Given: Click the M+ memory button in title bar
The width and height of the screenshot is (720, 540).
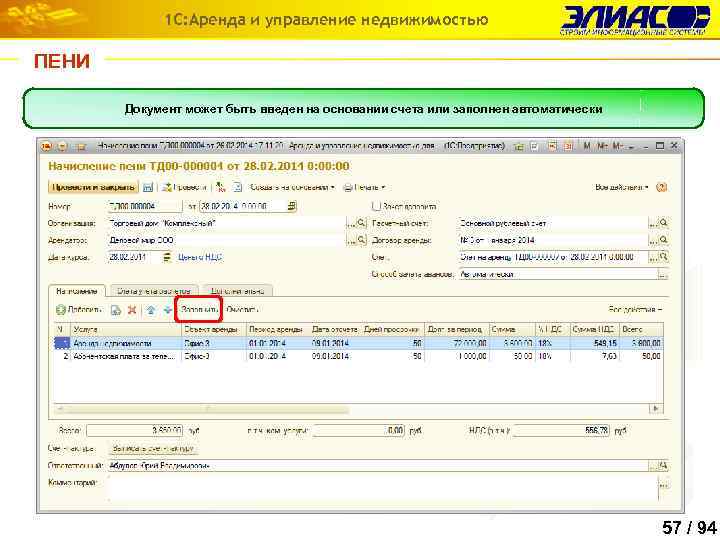Looking at the screenshot, I should point(603,146).
